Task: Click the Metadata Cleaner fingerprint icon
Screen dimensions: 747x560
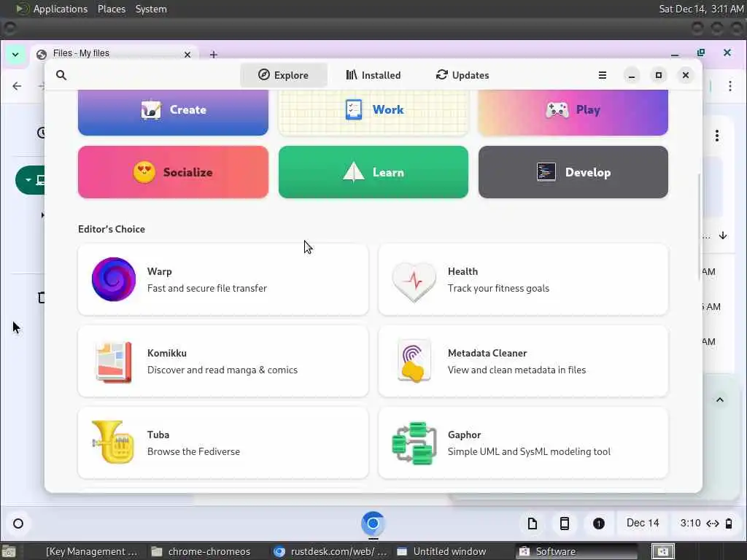Action: (414, 361)
